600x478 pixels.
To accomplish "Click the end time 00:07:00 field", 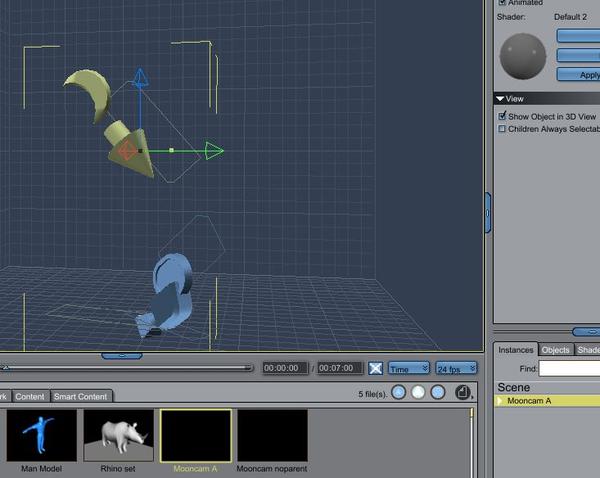I will tap(340, 368).
